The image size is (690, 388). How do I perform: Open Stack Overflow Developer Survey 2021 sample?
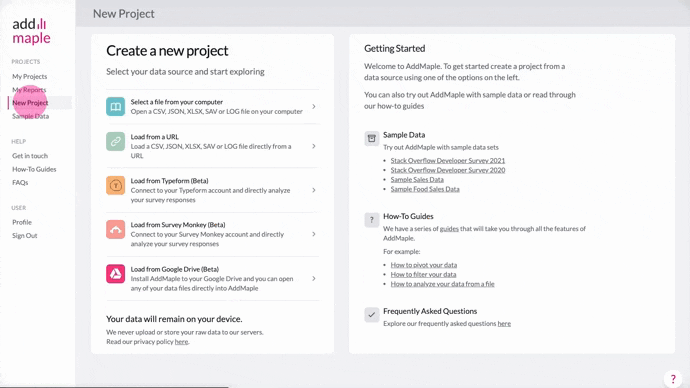coord(448,161)
